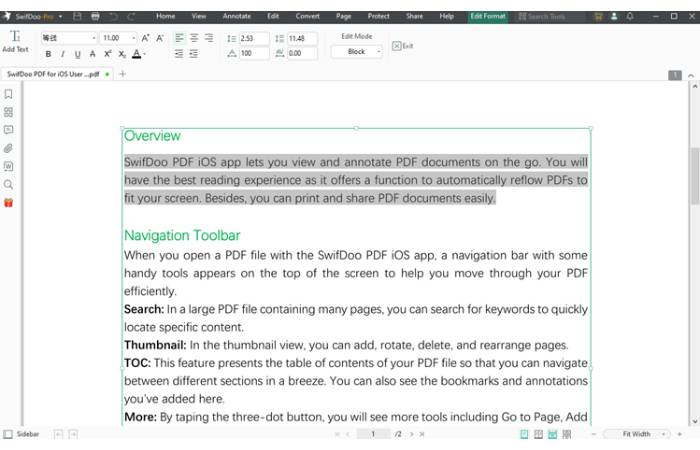
Task: Click paragraph spacing field showing 11.48
Action: pyautogui.click(x=302, y=38)
